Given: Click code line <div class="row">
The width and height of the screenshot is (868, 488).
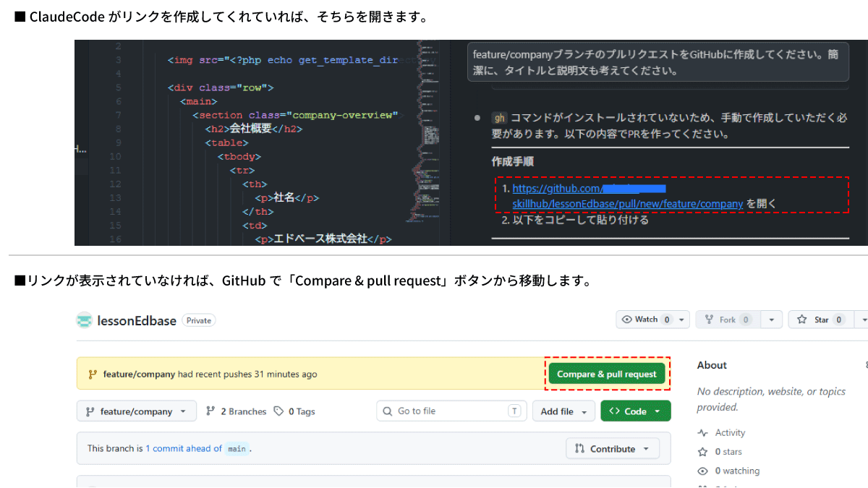Looking at the screenshot, I should 221,87.
